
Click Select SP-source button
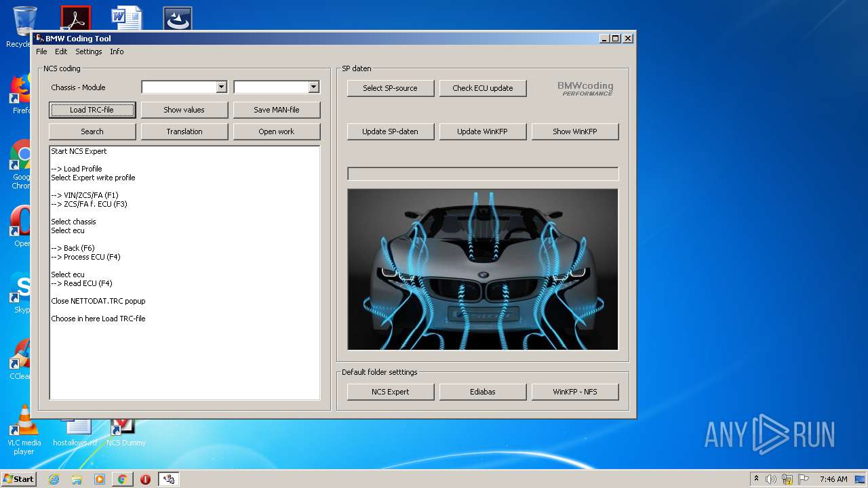coord(391,88)
